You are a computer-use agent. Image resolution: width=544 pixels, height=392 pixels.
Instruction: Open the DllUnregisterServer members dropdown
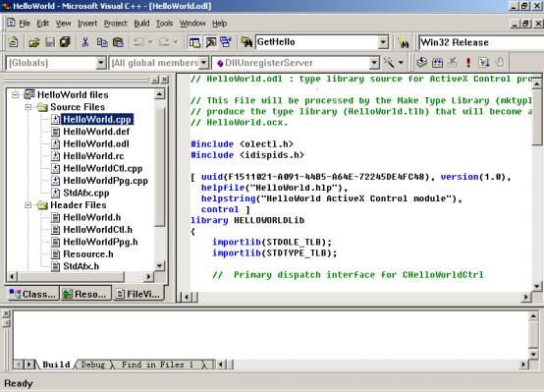point(374,63)
